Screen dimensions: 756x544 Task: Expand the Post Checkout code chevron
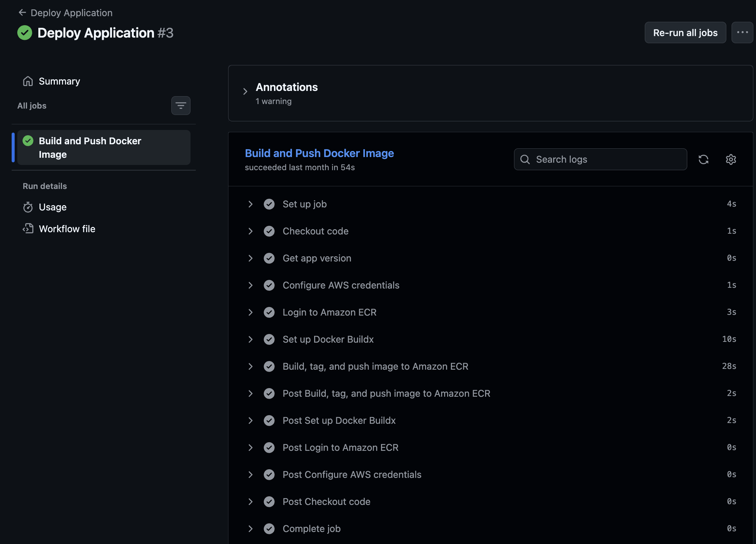click(250, 502)
